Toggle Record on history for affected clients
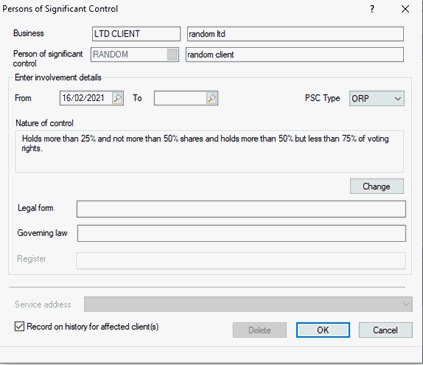423x365 pixels. point(19,326)
